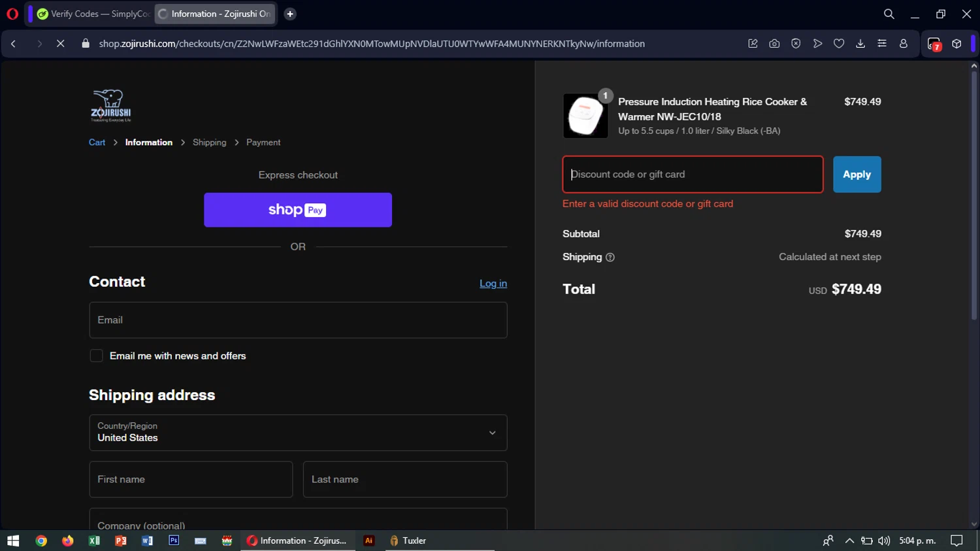
Task: Open the pinboard edit icon in address bar
Action: [753, 44]
